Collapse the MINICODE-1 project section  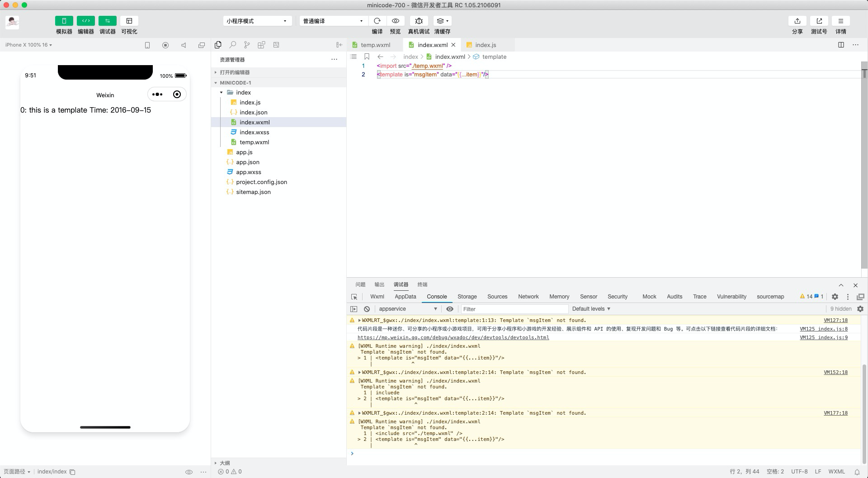point(278,83)
